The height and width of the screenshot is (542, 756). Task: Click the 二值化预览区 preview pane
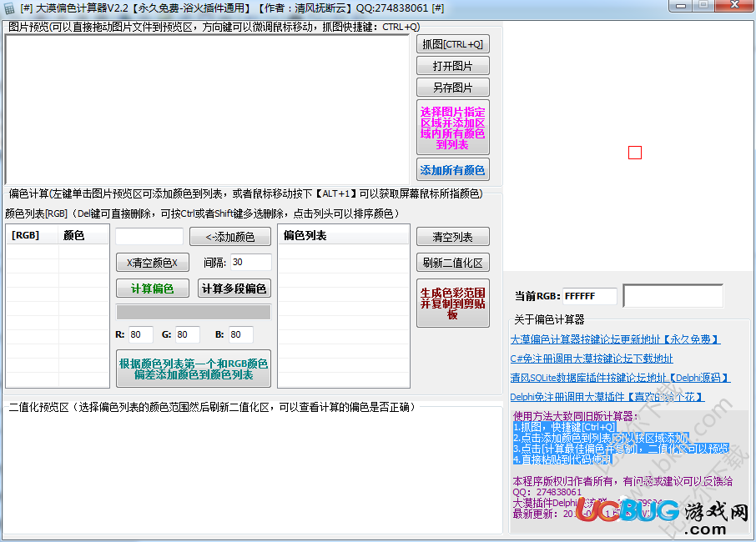pyautogui.click(x=252, y=472)
